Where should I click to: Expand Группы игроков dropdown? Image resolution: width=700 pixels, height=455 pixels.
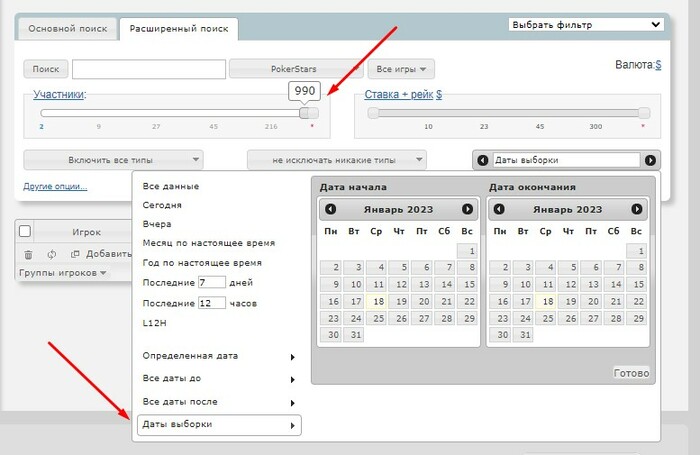point(62,272)
